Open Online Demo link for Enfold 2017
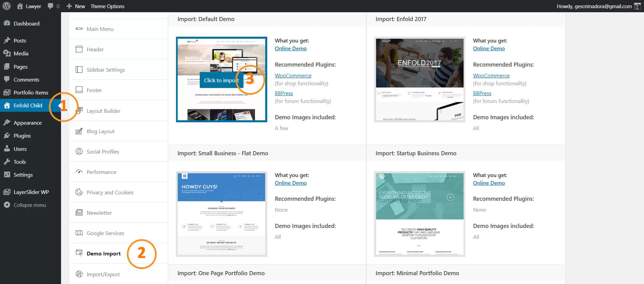Image resolution: width=644 pixels, height=284 pixels. click(x=489, y=49)
